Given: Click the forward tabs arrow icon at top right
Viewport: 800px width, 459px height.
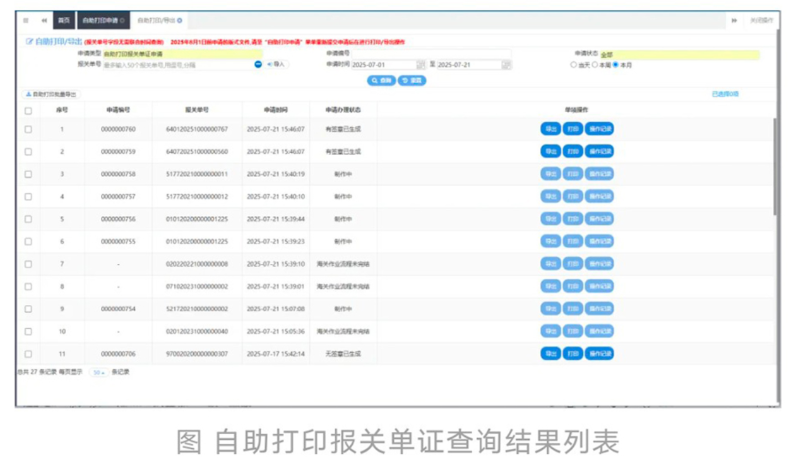Looking at the screenshot, I should tap(734, 20).
